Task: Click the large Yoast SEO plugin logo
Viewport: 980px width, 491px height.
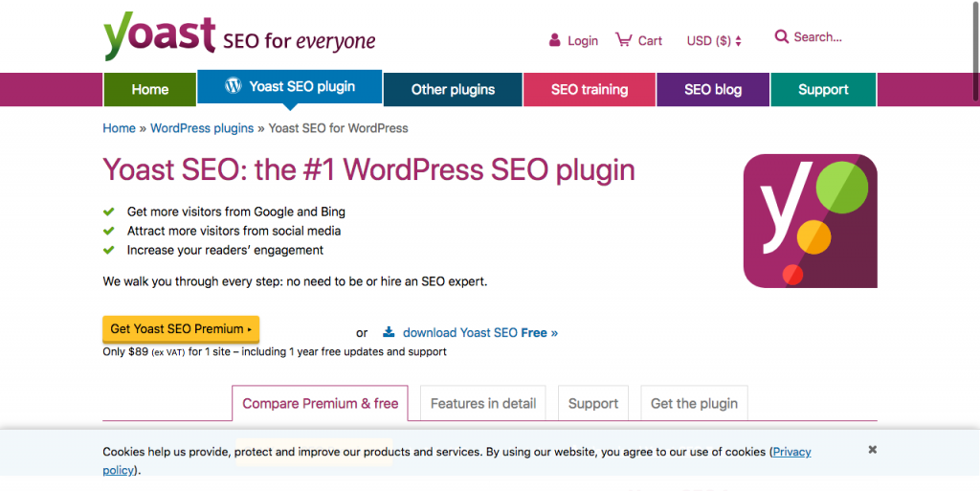Action: [x=810, y=221]
